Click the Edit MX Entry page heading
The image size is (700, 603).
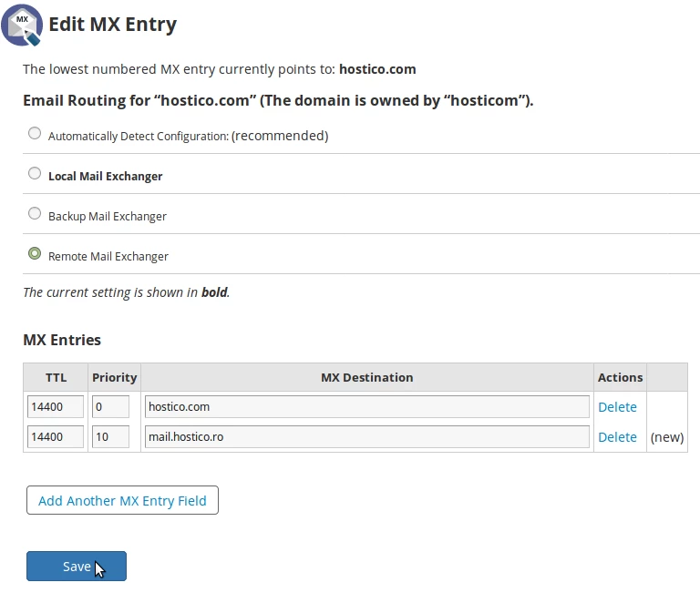pyautogui.click(x=112, y=25)
